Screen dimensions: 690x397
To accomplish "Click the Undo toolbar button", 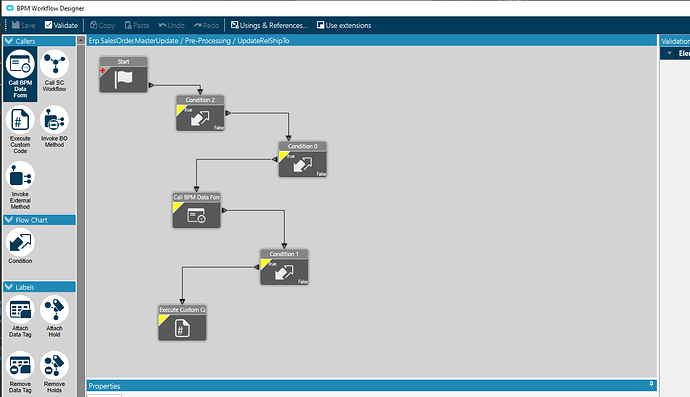I will click(172, 25).
